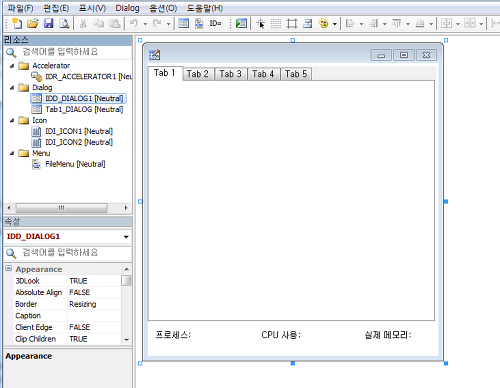
Task: Click the align tops icon
Action: [397, 23]
